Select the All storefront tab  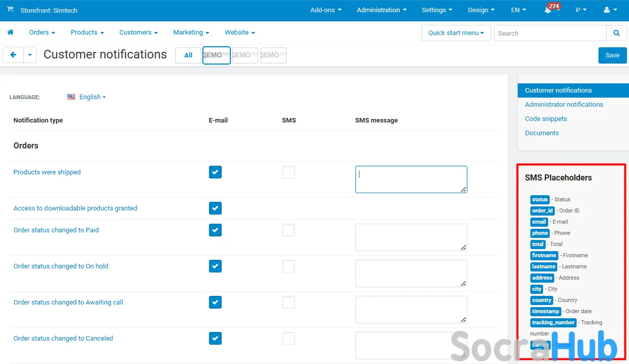click(188, 55)
